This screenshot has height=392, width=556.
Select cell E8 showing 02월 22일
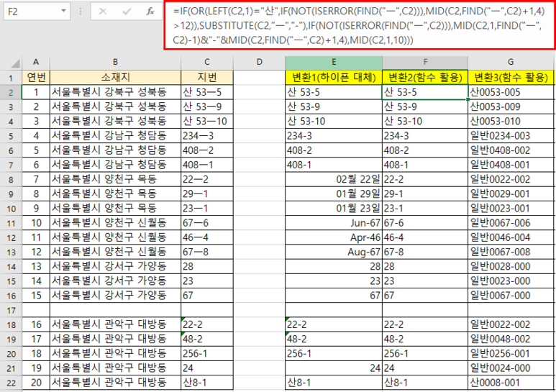[334, 179]
